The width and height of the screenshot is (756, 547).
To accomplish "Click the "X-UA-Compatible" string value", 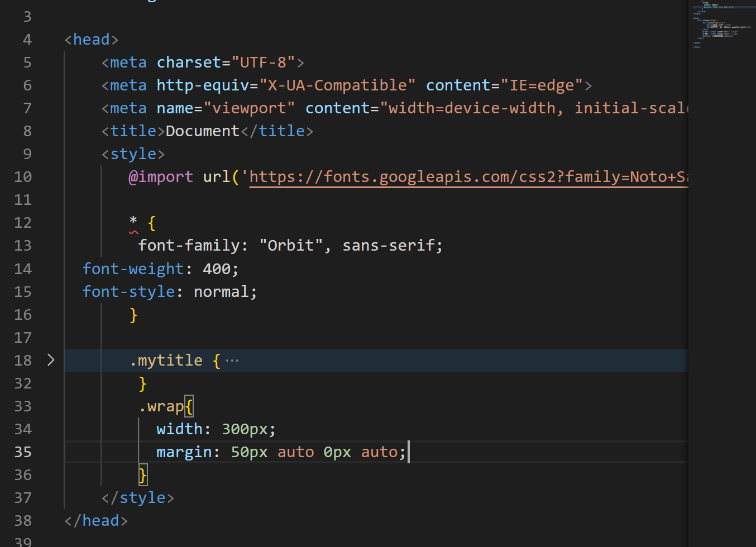I will point(337,85).
